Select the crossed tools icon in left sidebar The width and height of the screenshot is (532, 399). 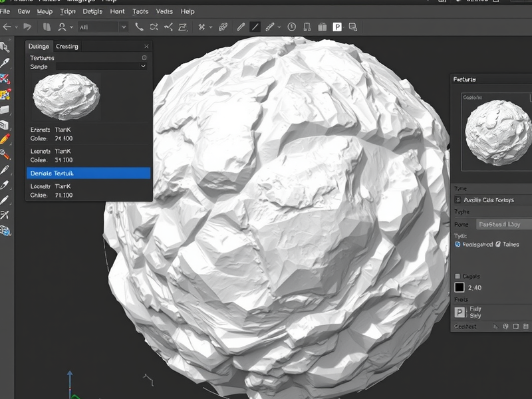pos(5,215)
